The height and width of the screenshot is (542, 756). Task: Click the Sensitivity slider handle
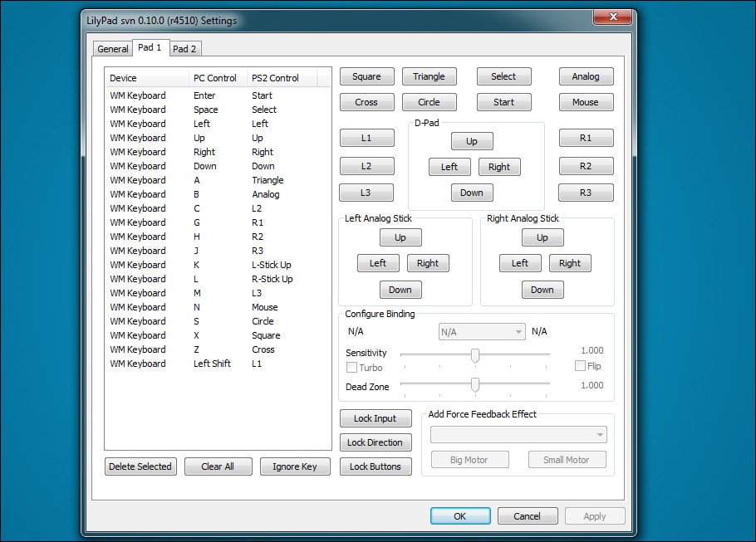coord(475,355)
